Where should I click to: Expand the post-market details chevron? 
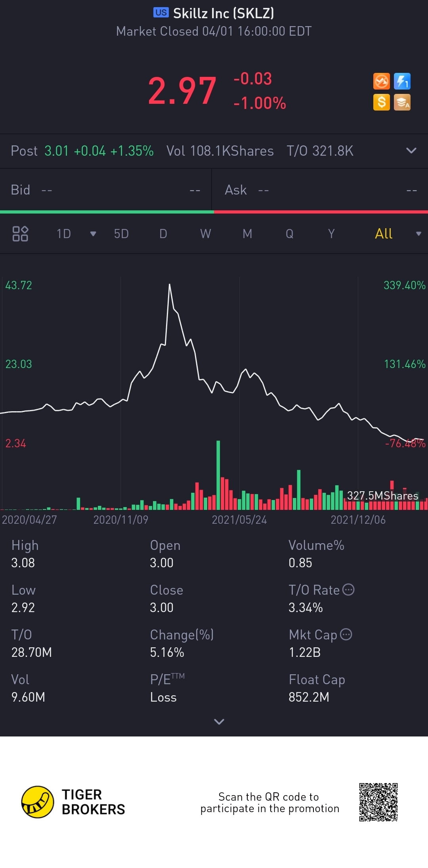coord(411,151)
